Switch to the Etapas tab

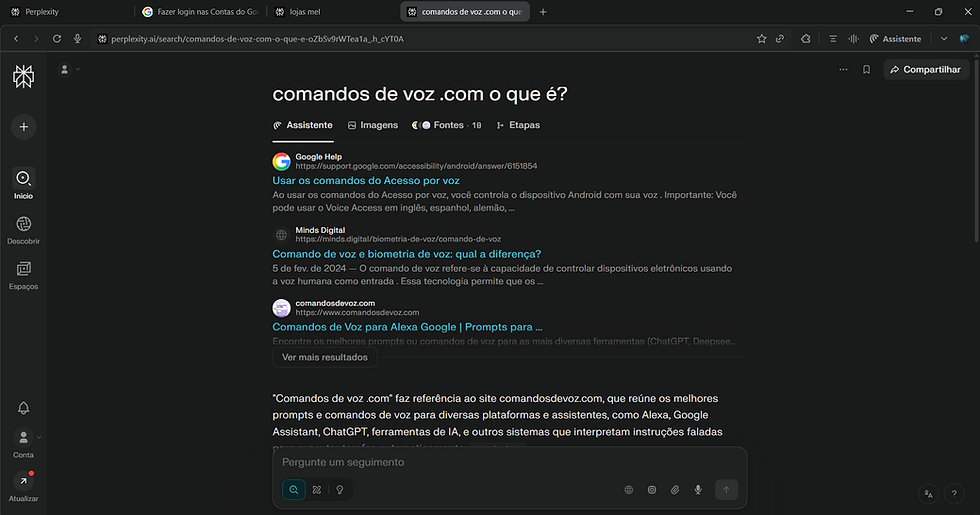pyautogui.click(x=518, y=125)
